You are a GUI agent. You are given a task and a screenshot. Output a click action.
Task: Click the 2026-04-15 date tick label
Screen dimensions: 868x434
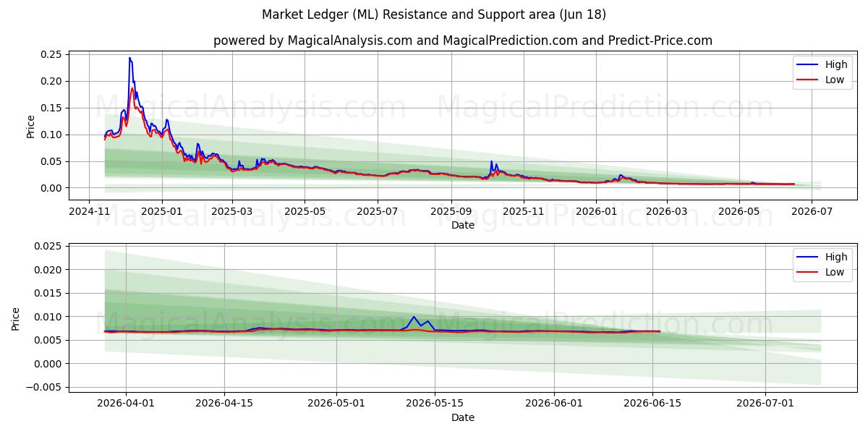224,404
